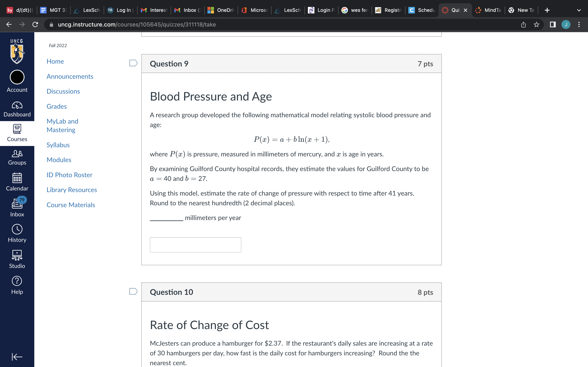The width and height of the screenshot is (588, 367).
Task: Flag Question 9 for review
Action: click(x=133, y=63)
